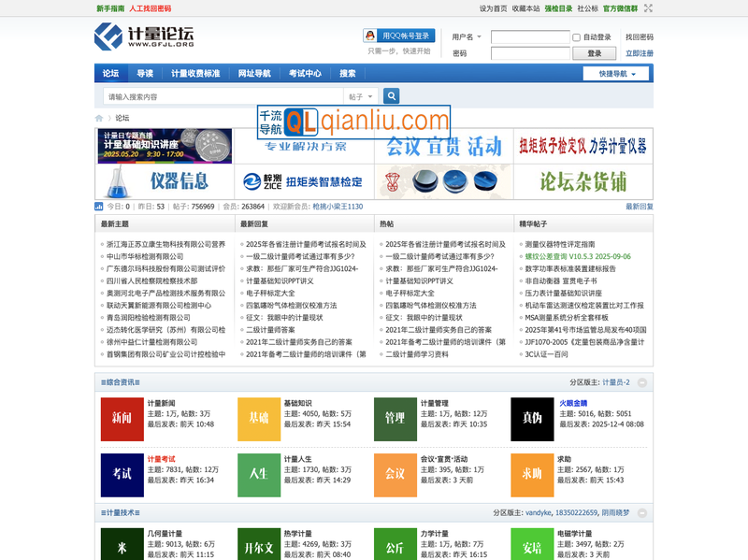The height and width of the screenshot is (560, 748).
Task: Click the magnifier search icon
Action: pyautogui.click(x=391, y=94)
